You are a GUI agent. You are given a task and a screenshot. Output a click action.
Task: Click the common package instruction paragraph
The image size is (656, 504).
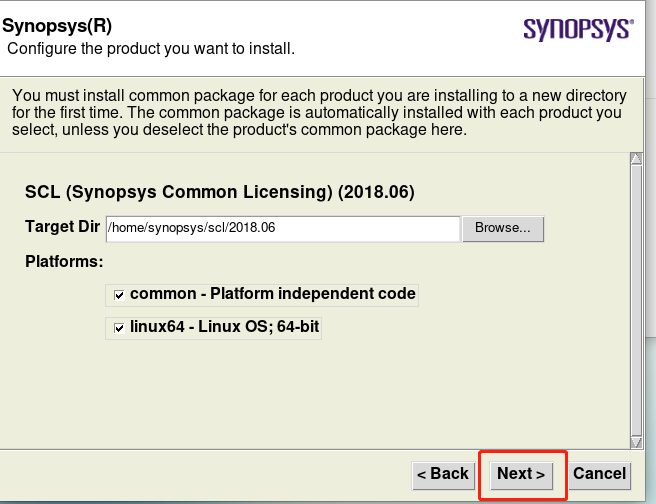click(x=319, y=113)
